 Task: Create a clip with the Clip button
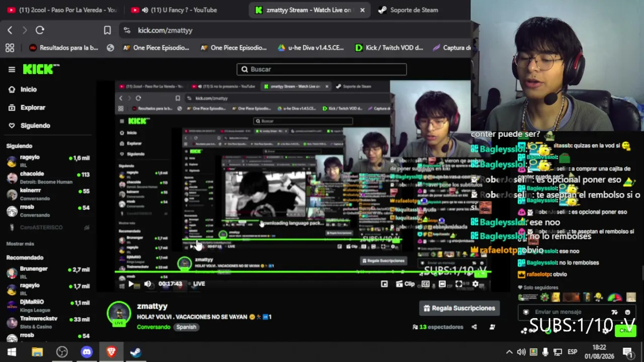click(x=405, y=284)
